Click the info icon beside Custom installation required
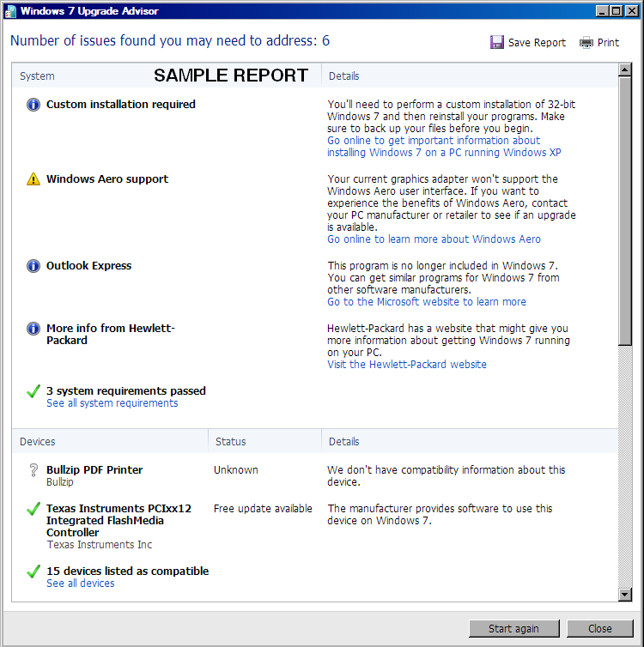Image resolution: width=644 pixels, height=647 pixels. pyautogui.click(x=33, y=105)
